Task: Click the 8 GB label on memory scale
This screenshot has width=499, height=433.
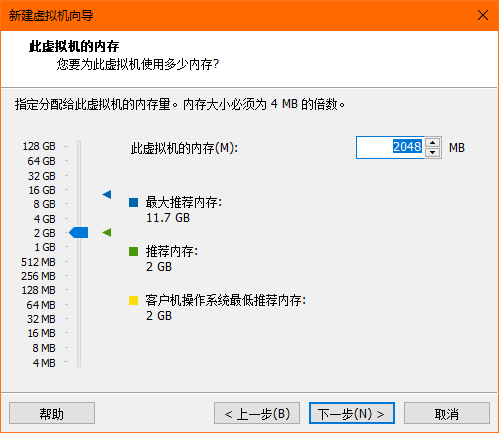Action: click(x=44, y=204)
